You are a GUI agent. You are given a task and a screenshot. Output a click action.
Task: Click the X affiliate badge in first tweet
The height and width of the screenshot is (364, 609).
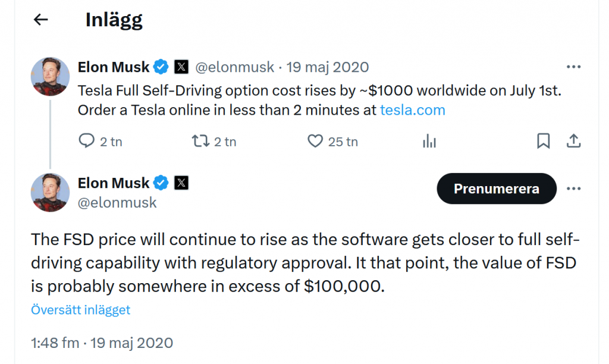[181, 67]
